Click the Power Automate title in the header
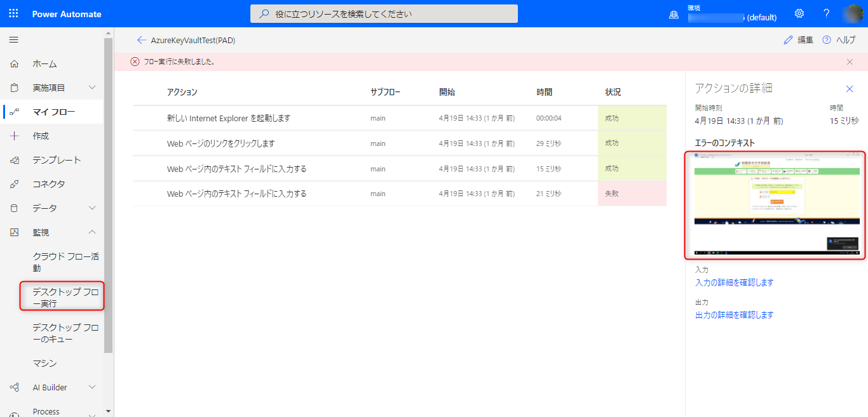The width and height of the screenshot is (868, 417). coord(67,14)
